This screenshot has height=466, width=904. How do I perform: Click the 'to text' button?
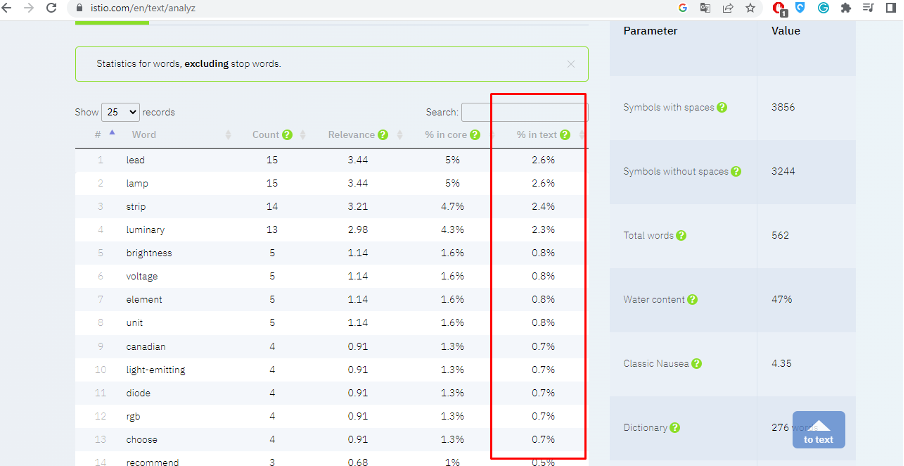coord(818,429)
